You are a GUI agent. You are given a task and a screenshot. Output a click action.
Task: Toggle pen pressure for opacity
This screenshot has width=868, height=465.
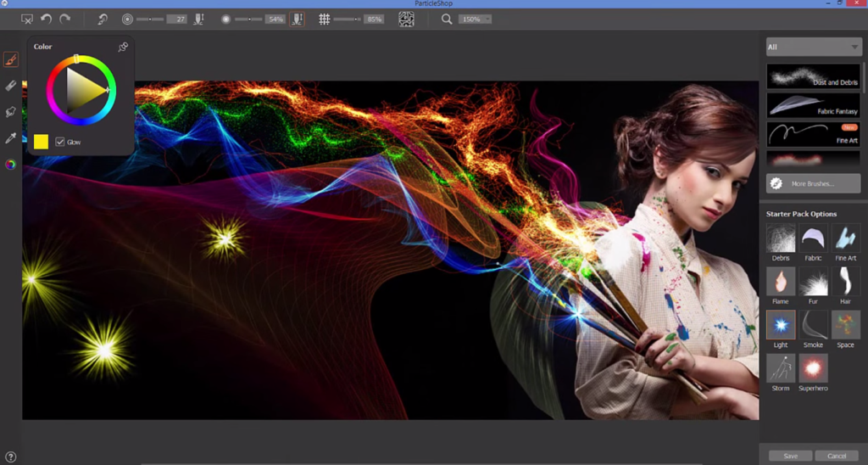(298, 20)
